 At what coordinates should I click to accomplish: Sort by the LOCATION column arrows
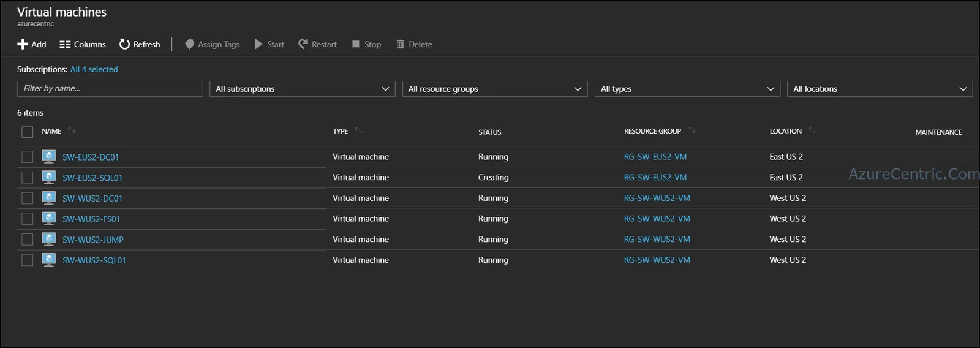point(812,130)
